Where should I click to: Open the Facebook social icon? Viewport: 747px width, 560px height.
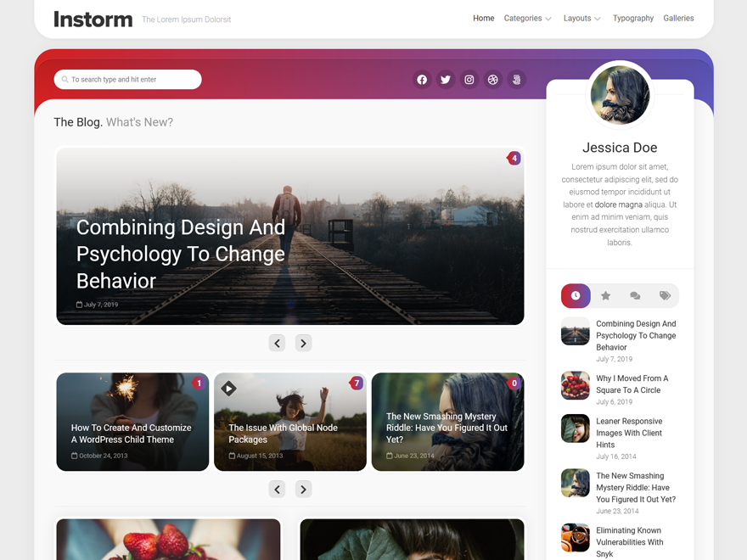422,80
